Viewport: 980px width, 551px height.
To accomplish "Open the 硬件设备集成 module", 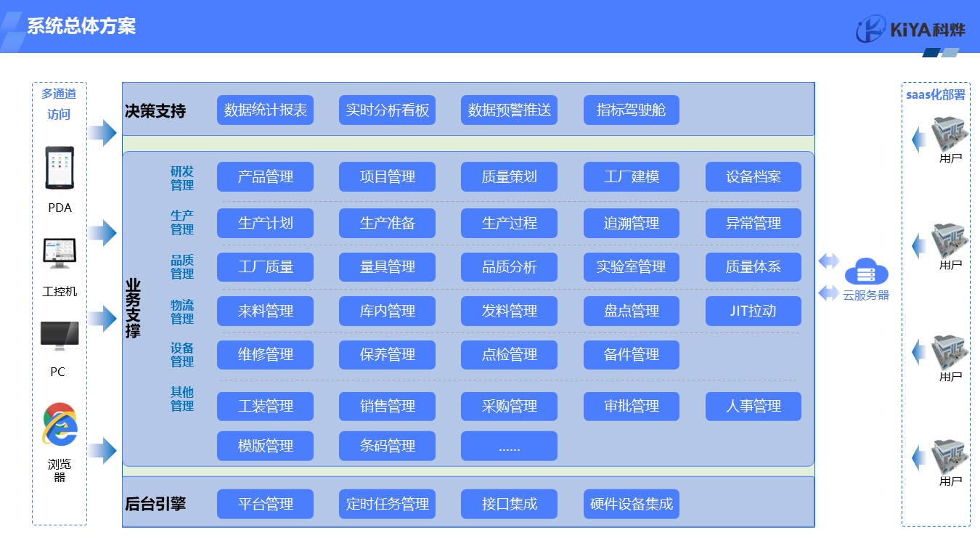I will pos(631,504).
